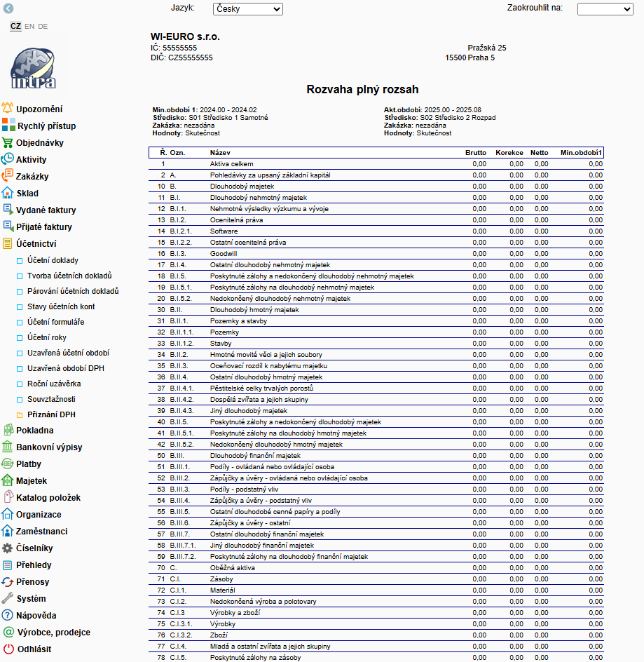Open the Číselníky gear icon
The width and height of the screenshot is (644, 662).
coord(8,548)
